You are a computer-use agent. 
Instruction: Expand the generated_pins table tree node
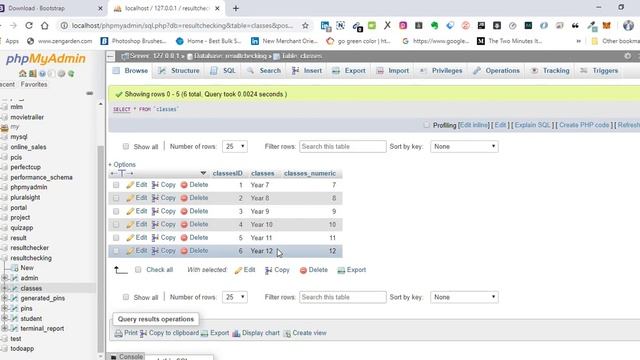(4, 298)
